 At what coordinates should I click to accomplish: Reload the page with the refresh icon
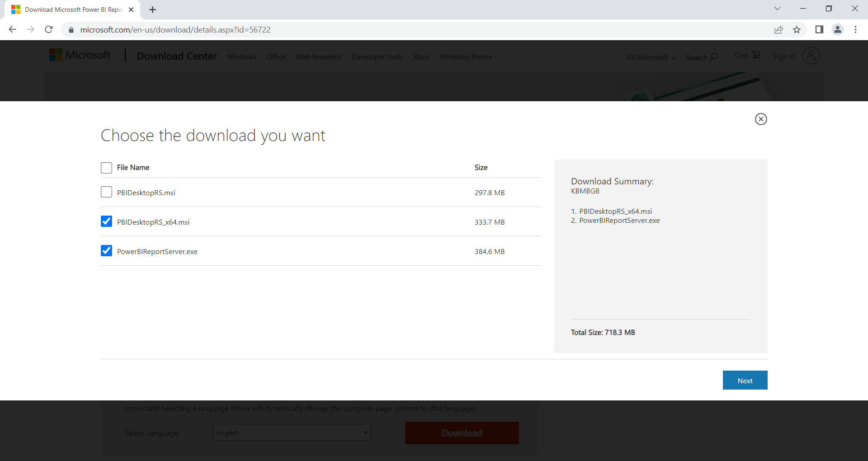click(x=49, y=29)
